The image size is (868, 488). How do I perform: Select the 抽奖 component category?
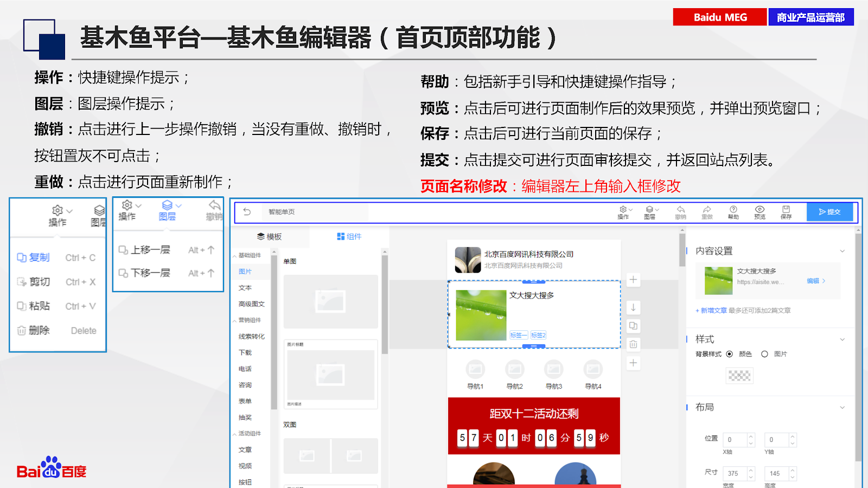click(x=245, y=418)
